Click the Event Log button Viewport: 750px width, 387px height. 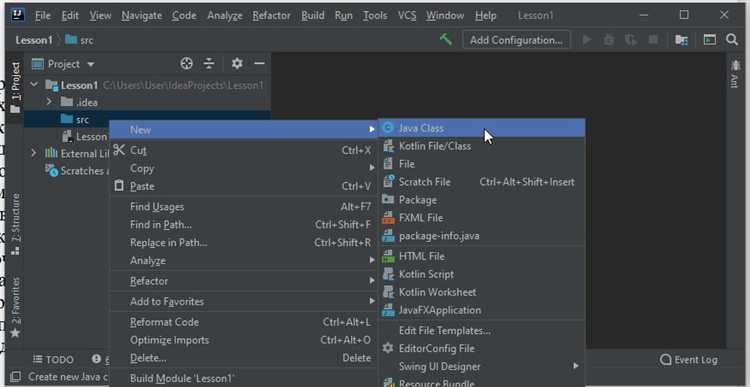coord(689,360)
